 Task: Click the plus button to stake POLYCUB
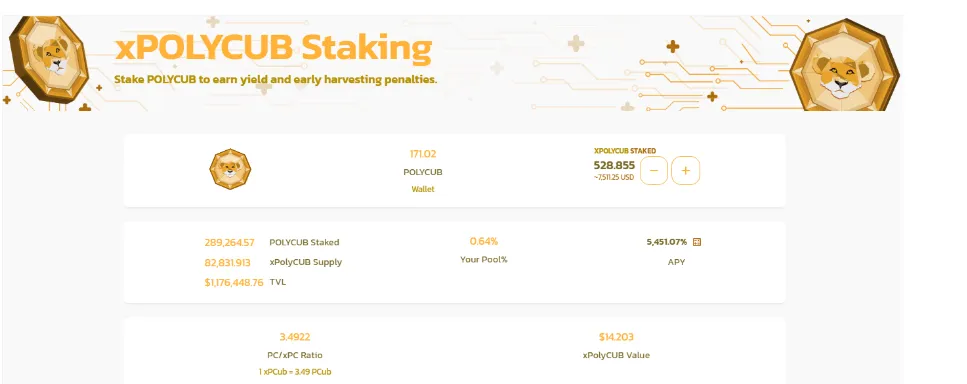tap(685, 171)
